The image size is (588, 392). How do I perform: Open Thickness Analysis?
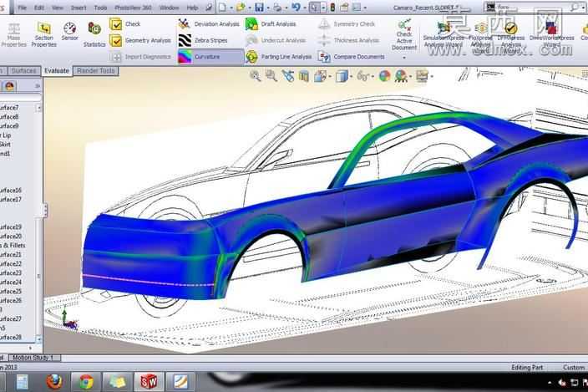click(349, 40)
